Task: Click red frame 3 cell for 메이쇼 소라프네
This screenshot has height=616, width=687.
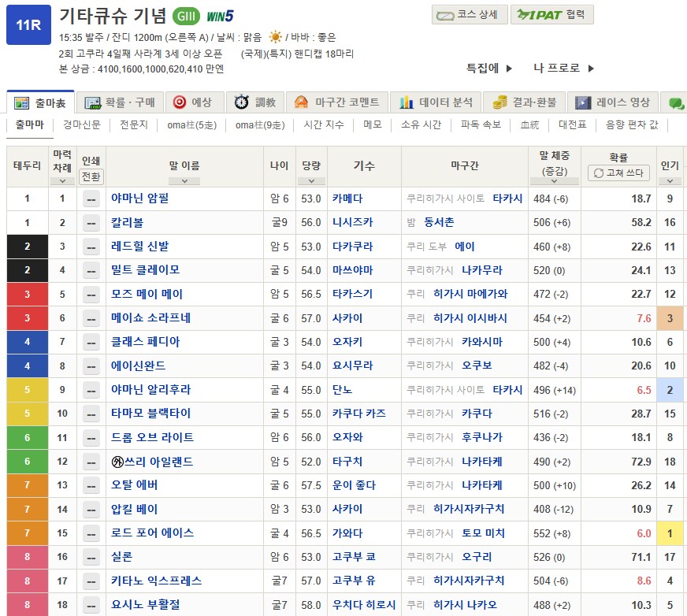Action: [27, 318]
